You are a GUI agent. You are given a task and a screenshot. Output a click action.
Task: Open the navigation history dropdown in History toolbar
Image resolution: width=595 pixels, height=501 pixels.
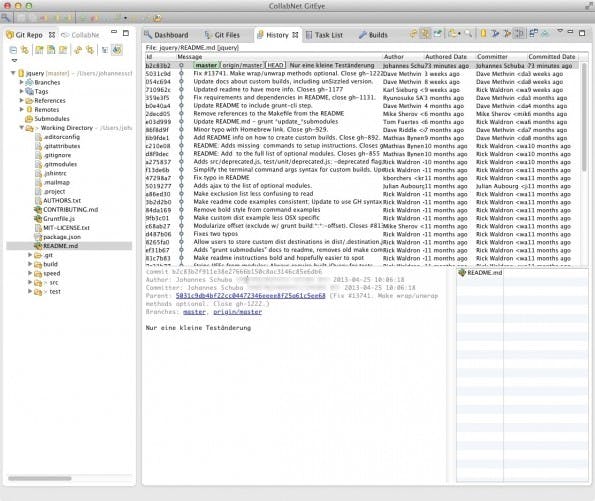tap(459, 34)
